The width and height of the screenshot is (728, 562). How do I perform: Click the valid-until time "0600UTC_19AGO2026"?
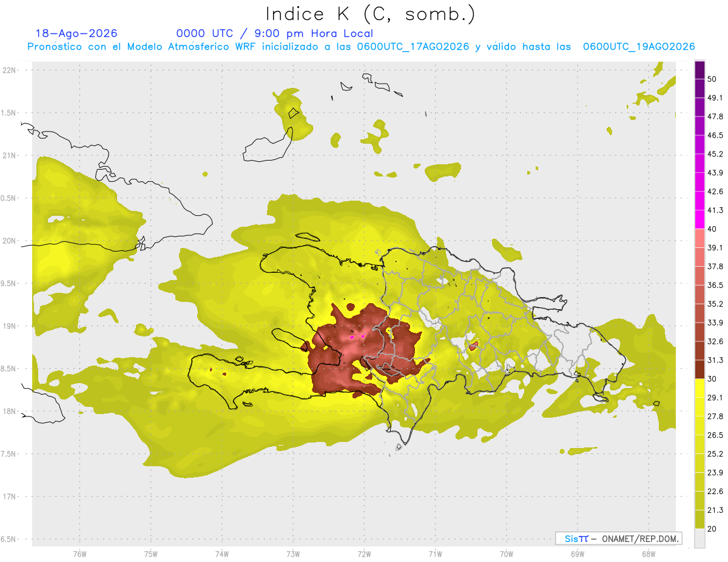click(x=639, y=47)
